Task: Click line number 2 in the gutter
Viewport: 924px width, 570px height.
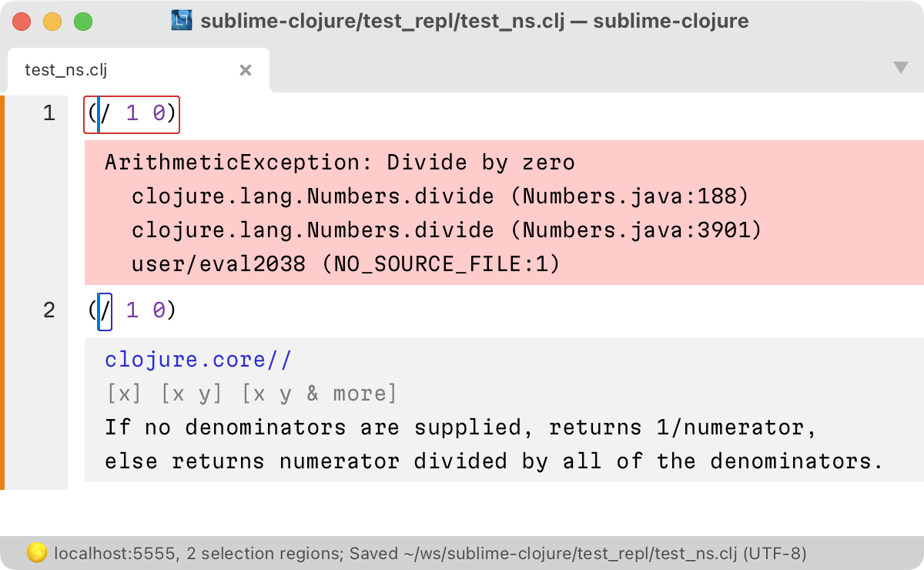Action: 49,310
